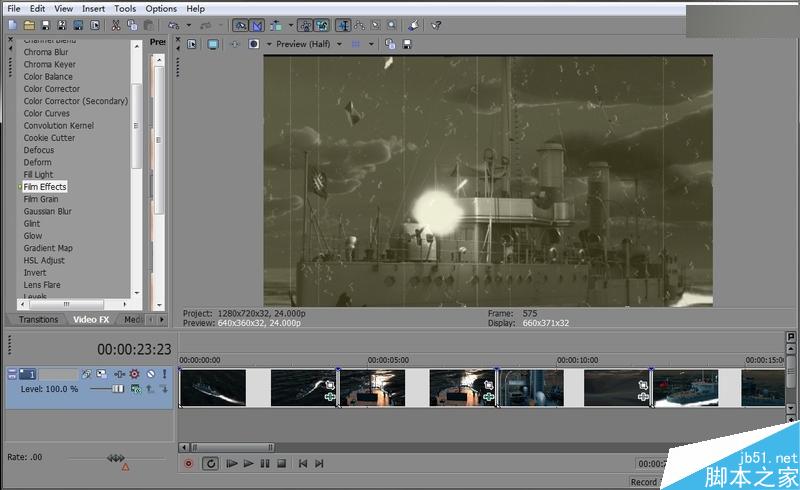Select the selection edit tool

pos(376,25)
